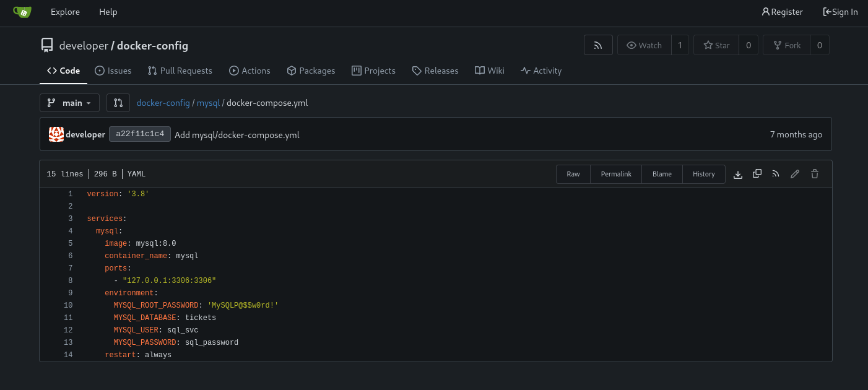
Task: Click the "127.0.0.1:3306:3306" port string
Action: (x=169, y=280)
